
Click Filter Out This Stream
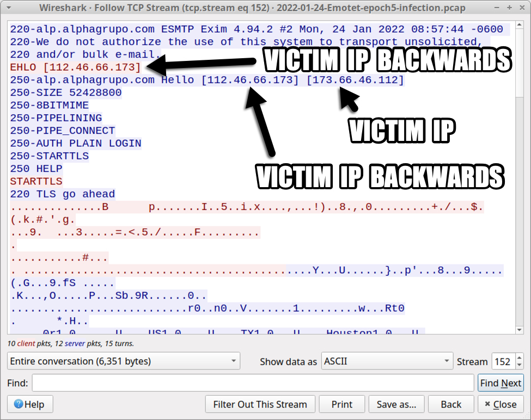point(260,404)
